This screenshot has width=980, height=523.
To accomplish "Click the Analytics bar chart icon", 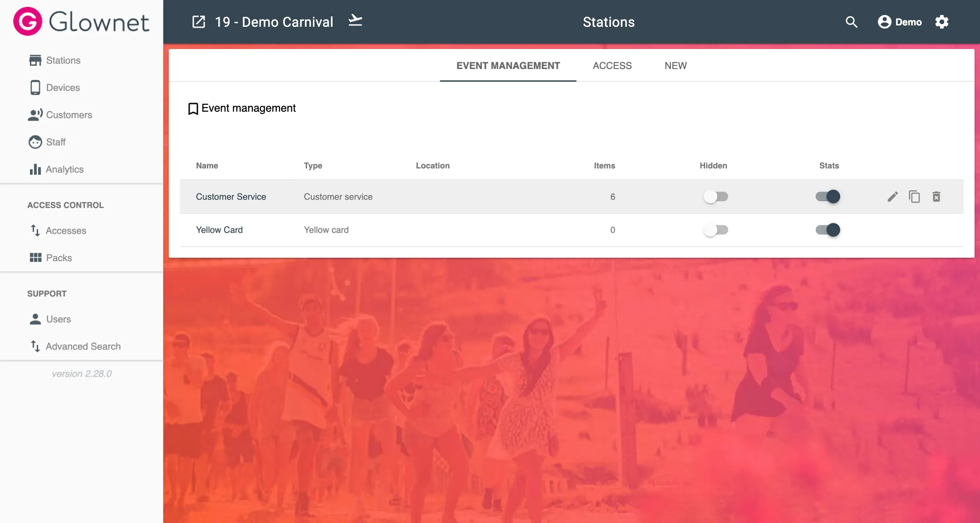I will click(x=35, y=169).
